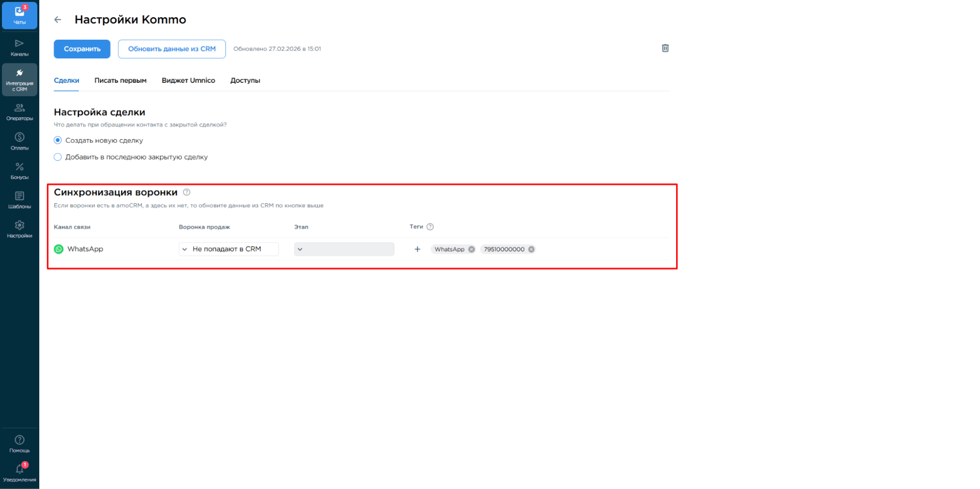Viewport: 980px width, 489px height.
Task: Switch to 'Писать первым' tab
Action: [120, 80]
